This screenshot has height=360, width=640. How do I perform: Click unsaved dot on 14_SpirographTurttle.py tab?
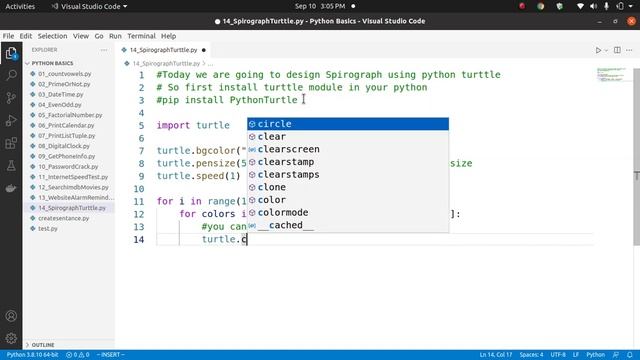[204, 50]
